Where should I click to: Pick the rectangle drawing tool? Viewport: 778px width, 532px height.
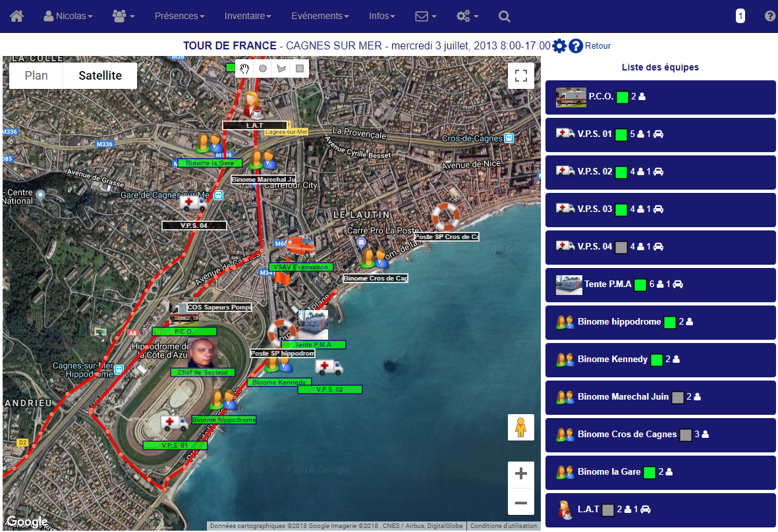click(x=300, y=68)
